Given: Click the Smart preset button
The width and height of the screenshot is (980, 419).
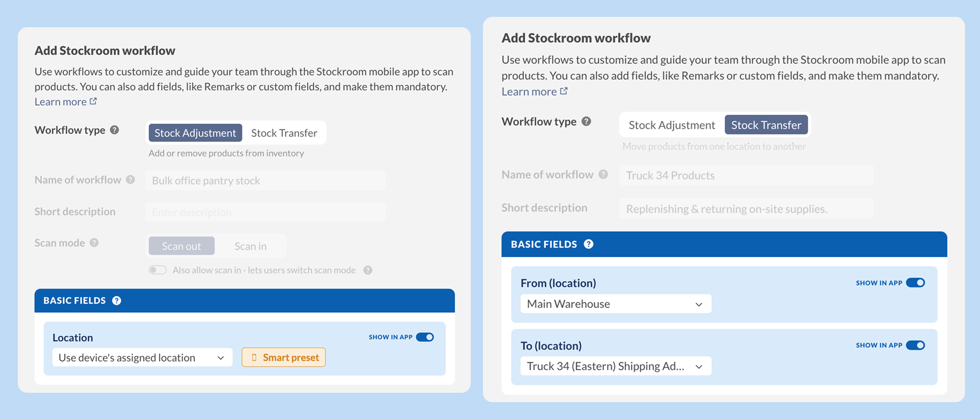Looking at the screenshot, I should [284, 358].
